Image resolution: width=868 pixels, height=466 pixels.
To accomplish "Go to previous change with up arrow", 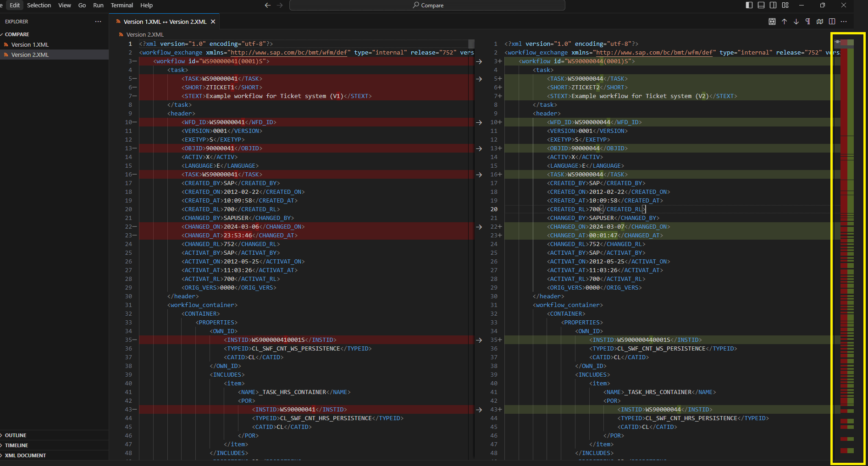I will coord(784,22).
